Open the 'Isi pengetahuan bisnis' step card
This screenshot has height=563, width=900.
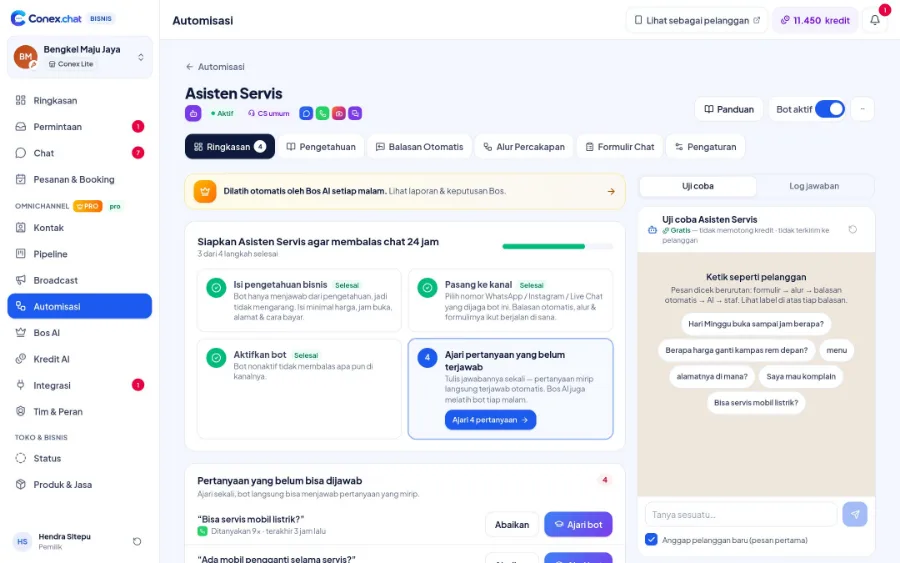[x=299, y=300]
